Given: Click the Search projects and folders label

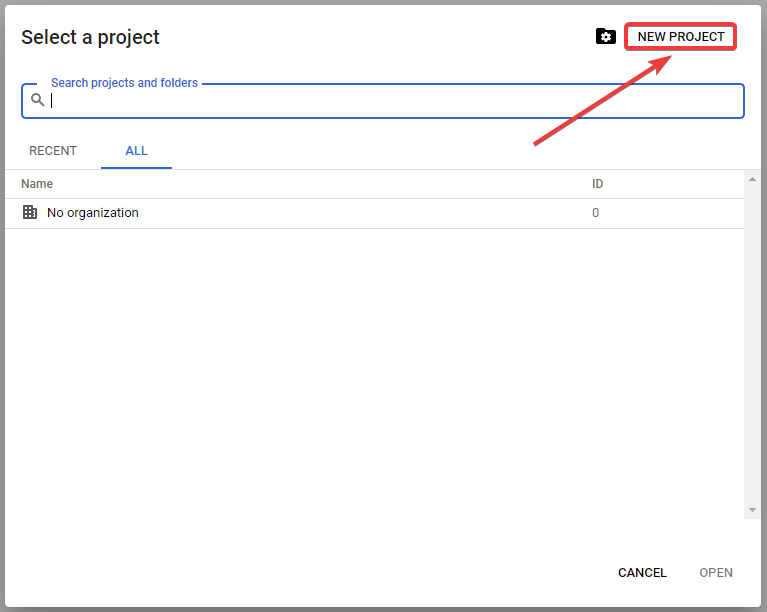Looking at the screenshot, I should pyautogui.click(x=124, y=83).
